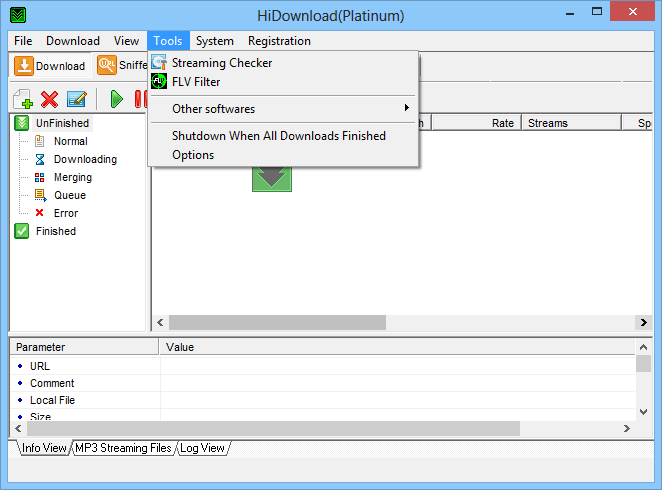Open the View menu

coord(126,41)
